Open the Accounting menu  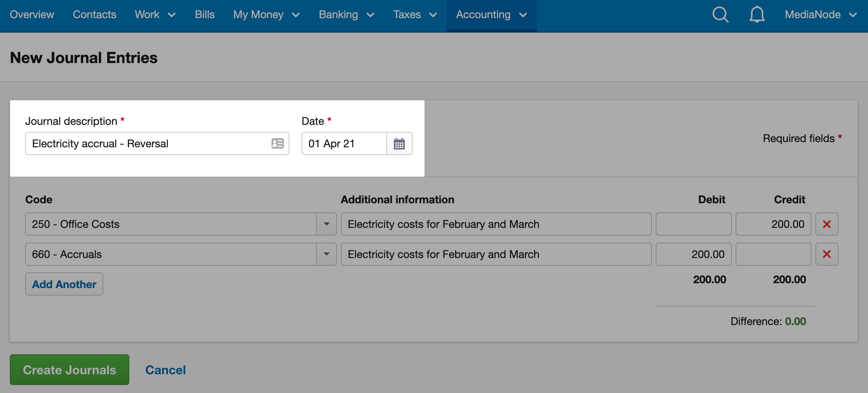pos(491,15)
